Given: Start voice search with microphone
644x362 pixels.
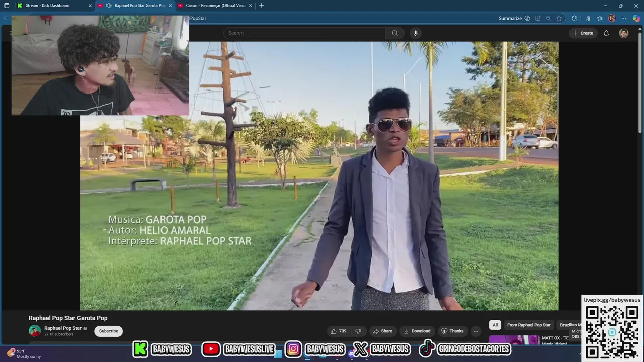Looking at the screenshot, I should pos(415,33).
